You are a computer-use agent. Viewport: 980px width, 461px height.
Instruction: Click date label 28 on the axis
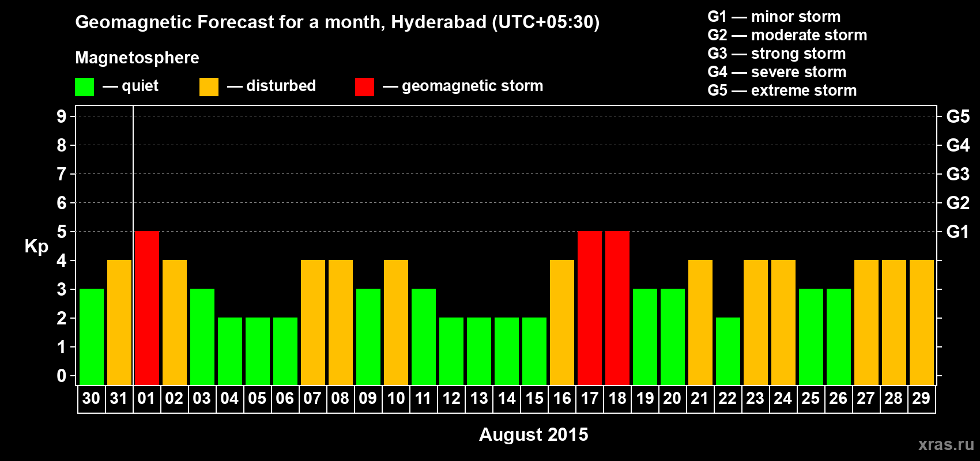(x=894, y=398)
